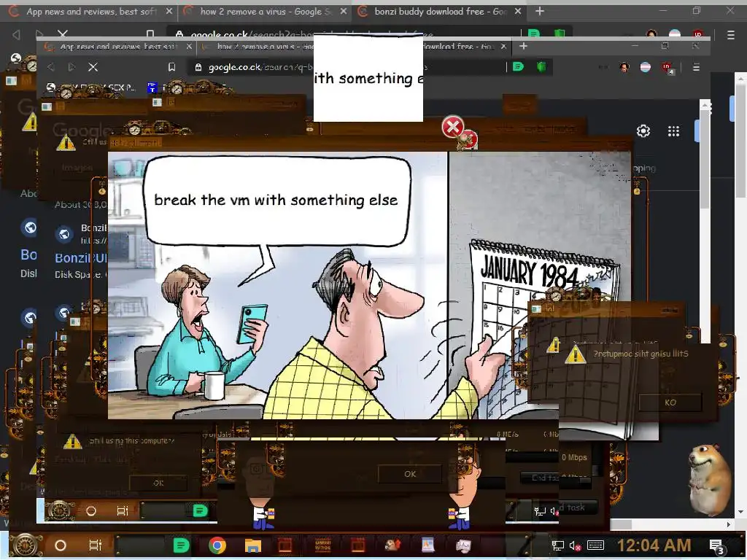Click the horizontal scrollbar right arrow
The height and width of the screenshot is (560, 747).
pos(729,524)
